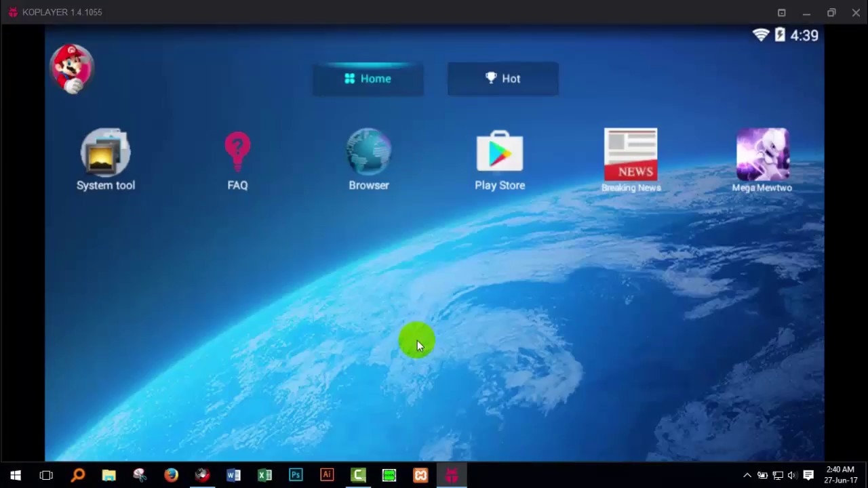Tap the Android clock showing 4:39
This screenshot has width=868, height=488.
tap(804, 35)
